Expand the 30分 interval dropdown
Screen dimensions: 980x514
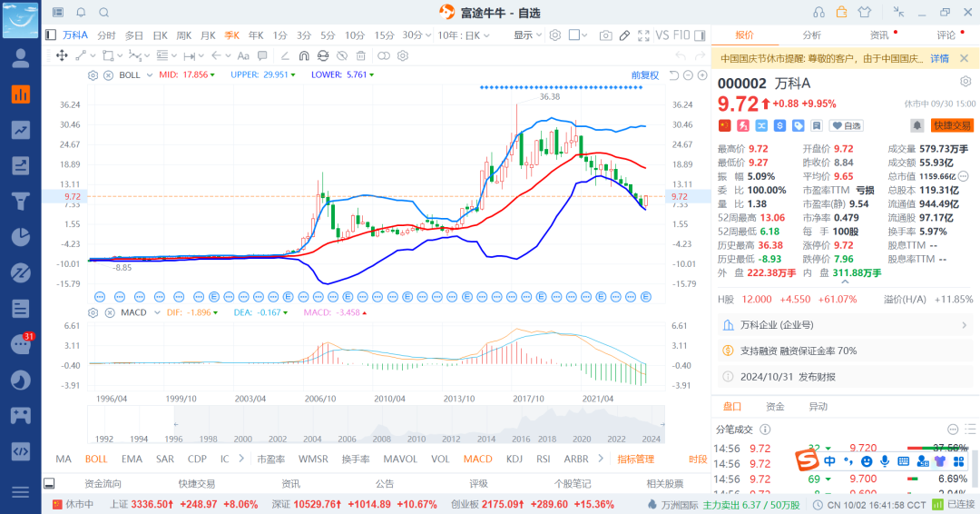click(x=416, y=35)
